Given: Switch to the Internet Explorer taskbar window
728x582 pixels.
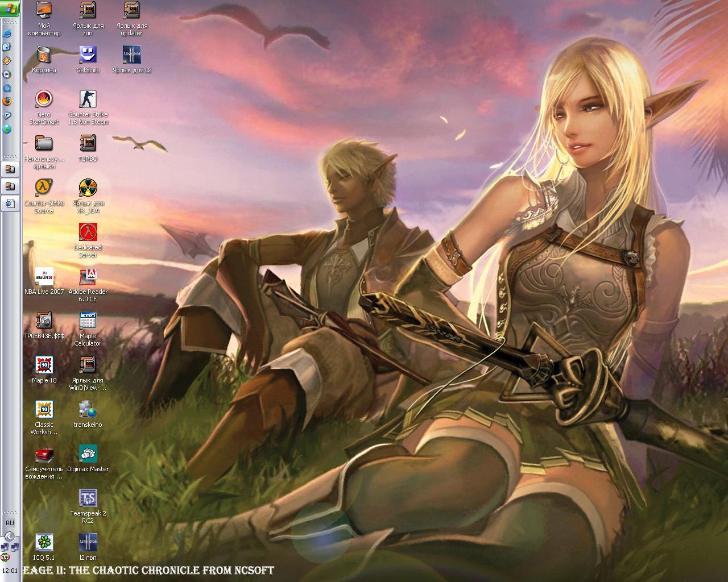Looking at the screenshot, I should 10,203.
